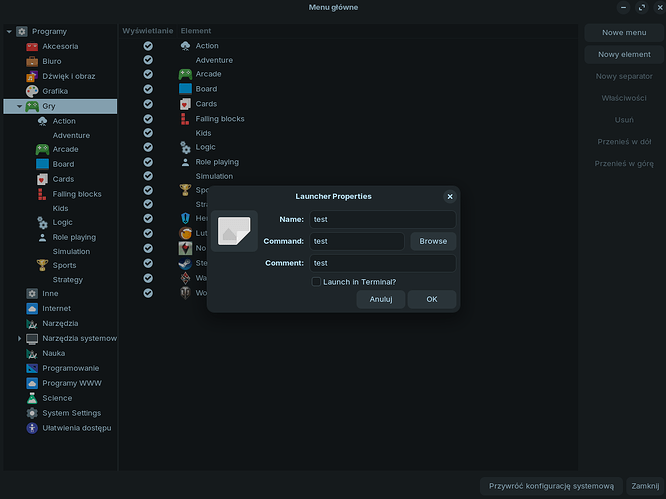The height and width of the screenshot is (499, 666).
Task: Click the Browse button
Action: pyautogui.click(x=433, y=241)
